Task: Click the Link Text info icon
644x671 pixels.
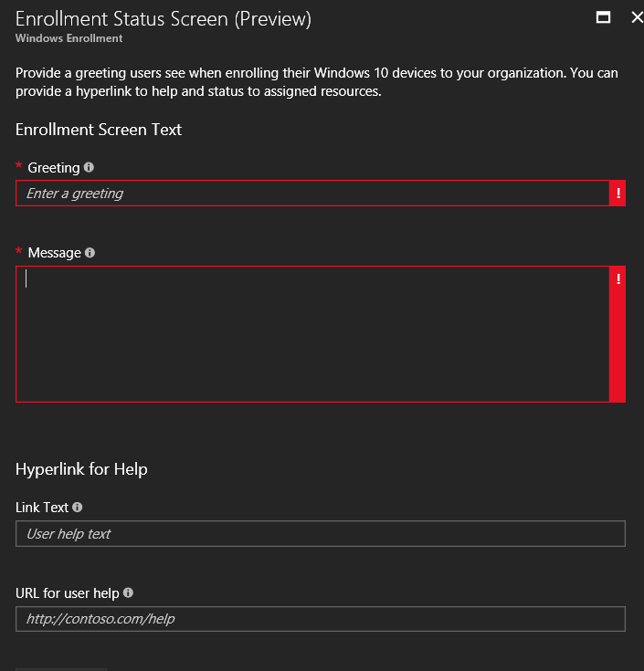Action: pos(77,508)
